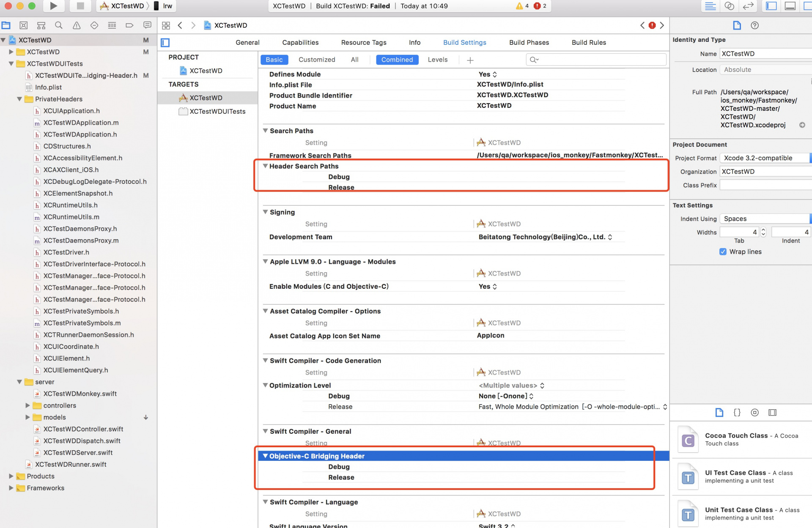Select the XCTestWDUITests target
The height and width of the screenshot is (528, 812).
coord(212,111)
